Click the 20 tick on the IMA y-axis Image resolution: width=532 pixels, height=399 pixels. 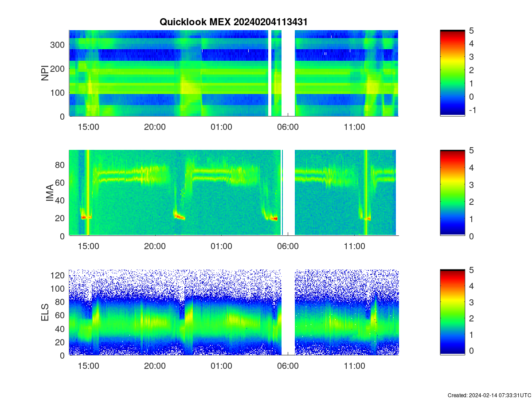[61, 218]
